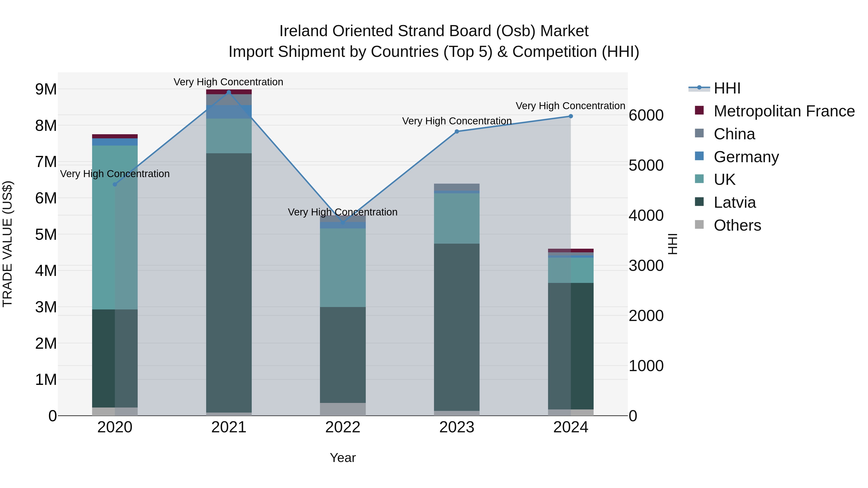Click the 2023 x-axis label
Viewport: 868px width, 488px height.
tap(457, 427)
